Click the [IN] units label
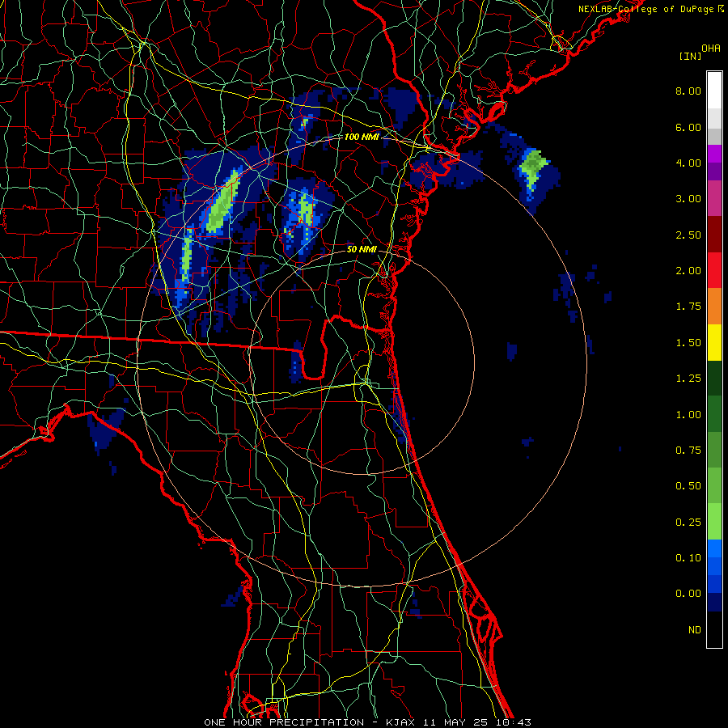Image resolution: width=728 pixels, height=728 pixels. click(690, 56)
